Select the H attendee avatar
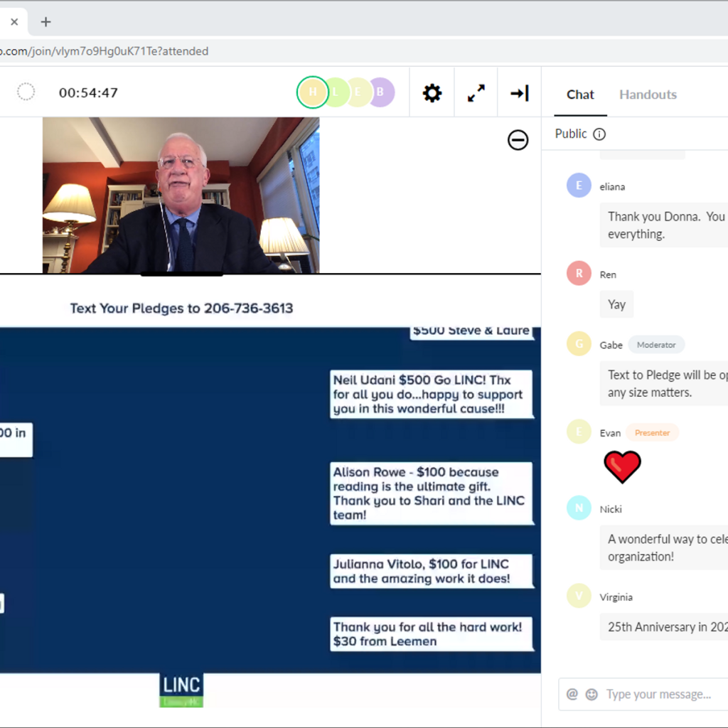728x728 pixels. 312,92
